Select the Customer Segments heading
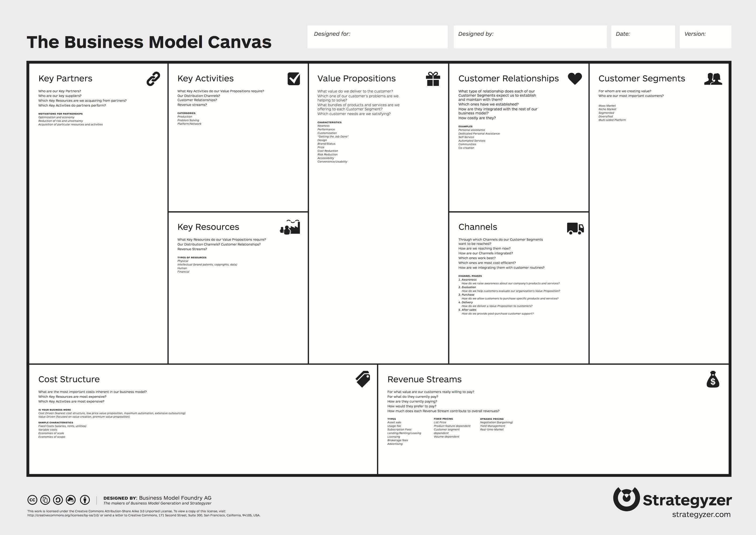The height and width of the screenshot is (535, 756). pyautogui.click(x=642, y=78)
